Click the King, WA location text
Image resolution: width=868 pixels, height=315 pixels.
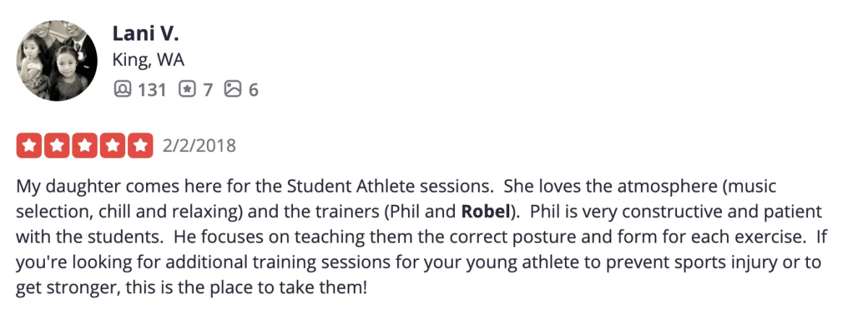[x=148, y=60]
